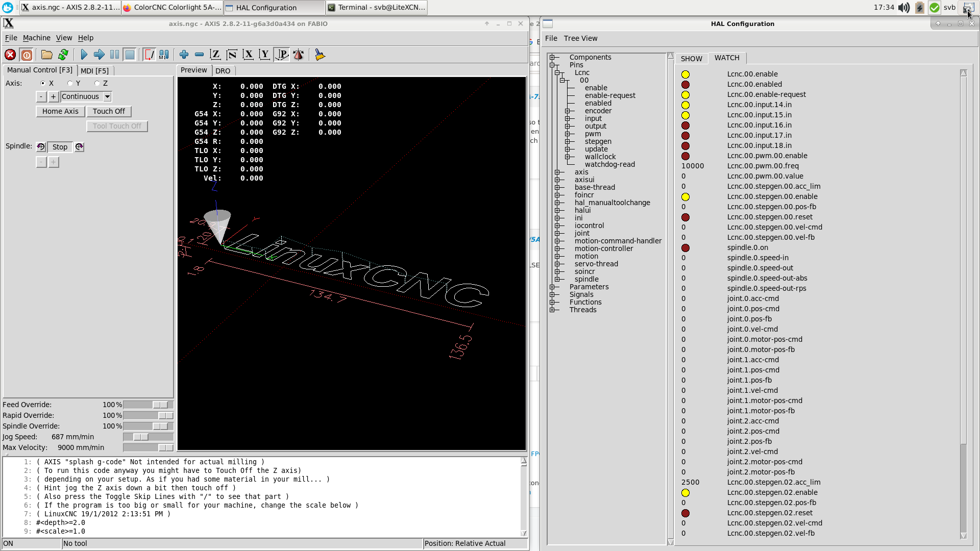This screenshot has height=551, width=980.
Task: Run the next line with the Step arrow icon
Action: point(99,55)
